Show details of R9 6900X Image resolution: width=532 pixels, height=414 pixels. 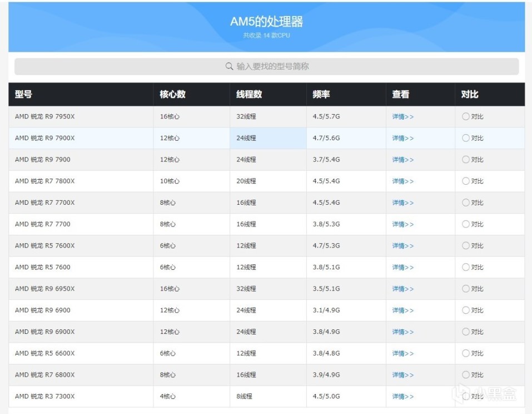[402, 332]
